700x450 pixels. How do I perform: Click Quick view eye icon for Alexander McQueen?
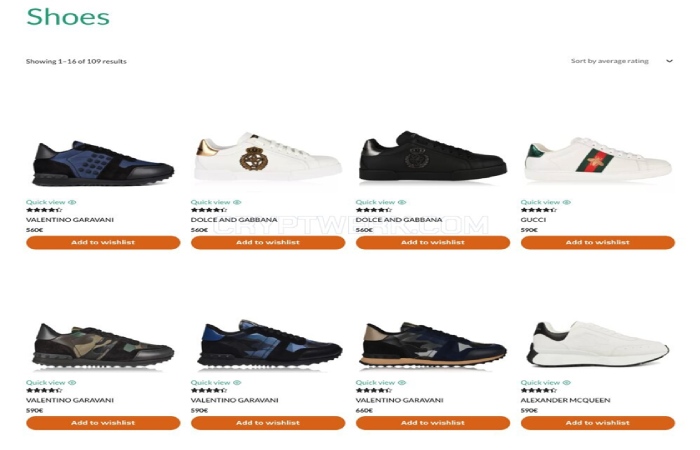(567, 383)
